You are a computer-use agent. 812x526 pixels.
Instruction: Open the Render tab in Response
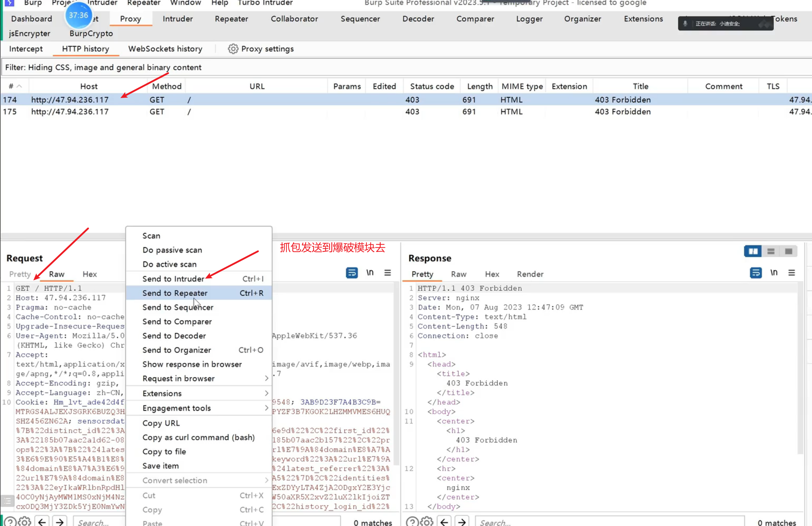(530, 274)
